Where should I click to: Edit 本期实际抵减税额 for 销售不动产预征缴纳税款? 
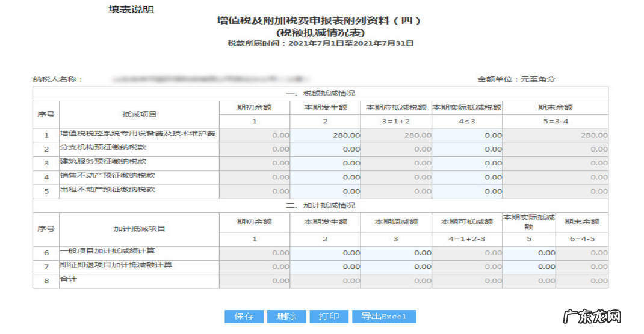tap(467, 178)
